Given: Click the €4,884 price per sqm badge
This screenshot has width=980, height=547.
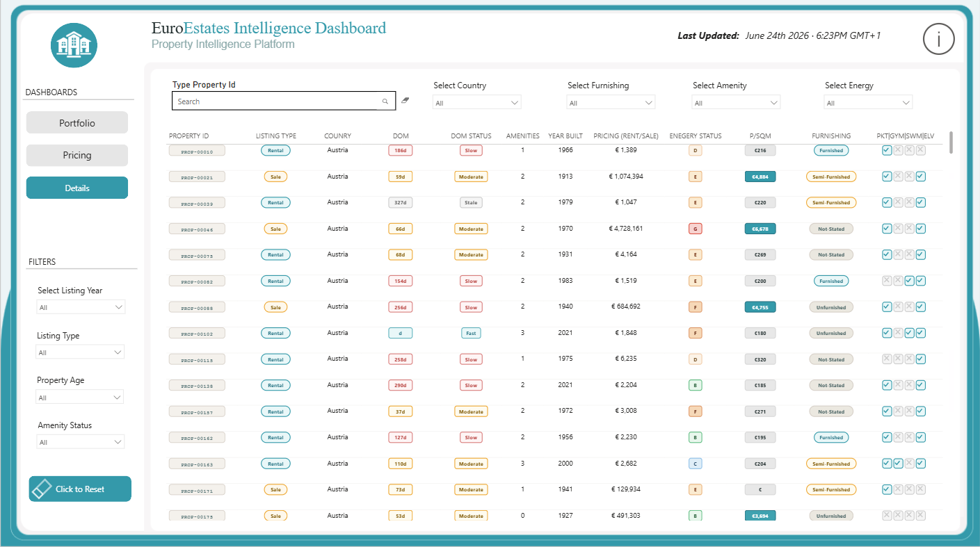Looking at the screenshot, I should pos(760,177).
